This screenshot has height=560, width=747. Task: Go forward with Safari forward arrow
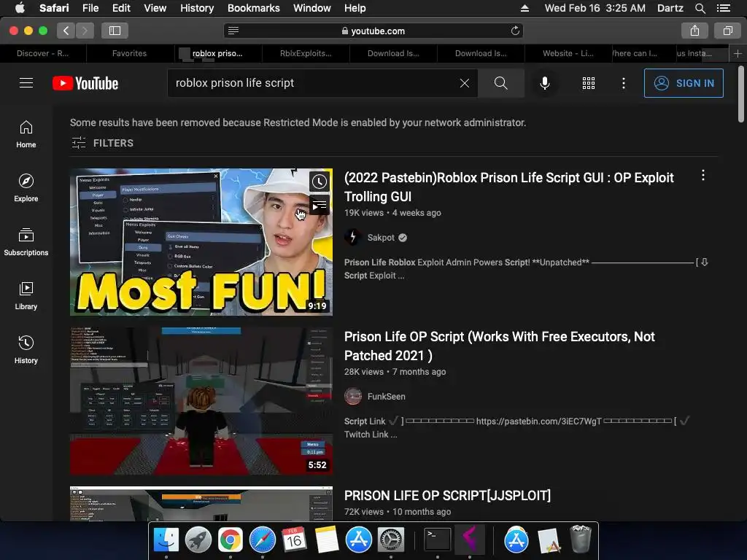point(85,31)
